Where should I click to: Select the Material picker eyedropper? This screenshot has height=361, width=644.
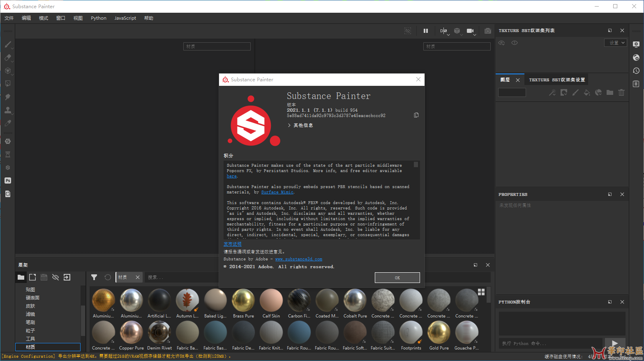8,123
